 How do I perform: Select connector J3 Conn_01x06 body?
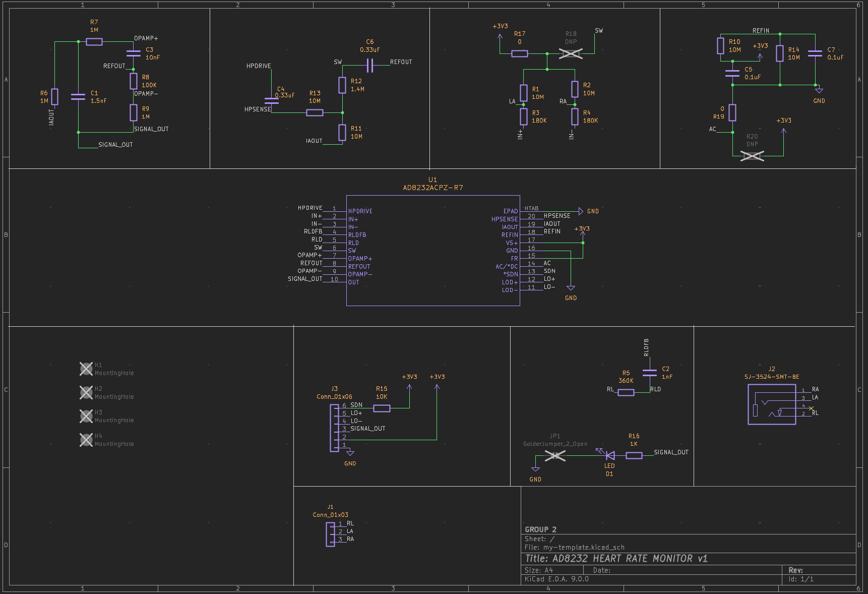334,428
